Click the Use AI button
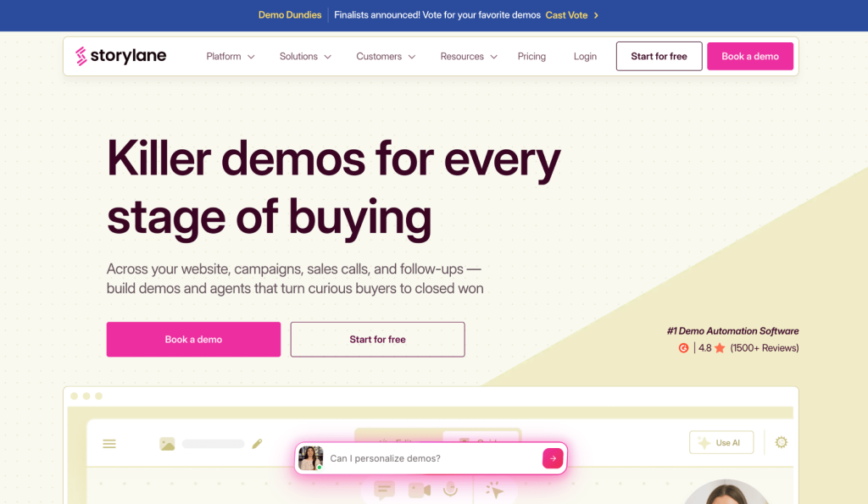 pyautogui.click(x=721, y=443)
